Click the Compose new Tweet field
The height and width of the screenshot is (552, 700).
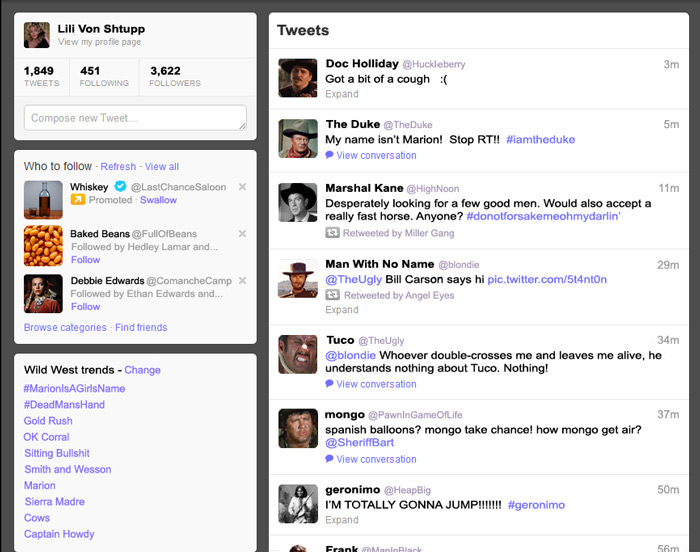(135, 118)
